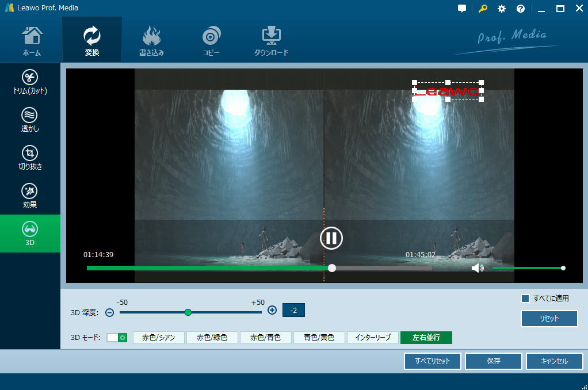The height and width of the screenshot is (390, 588).
Task: Click the 保存 (save) button
Action: point(493,361)
